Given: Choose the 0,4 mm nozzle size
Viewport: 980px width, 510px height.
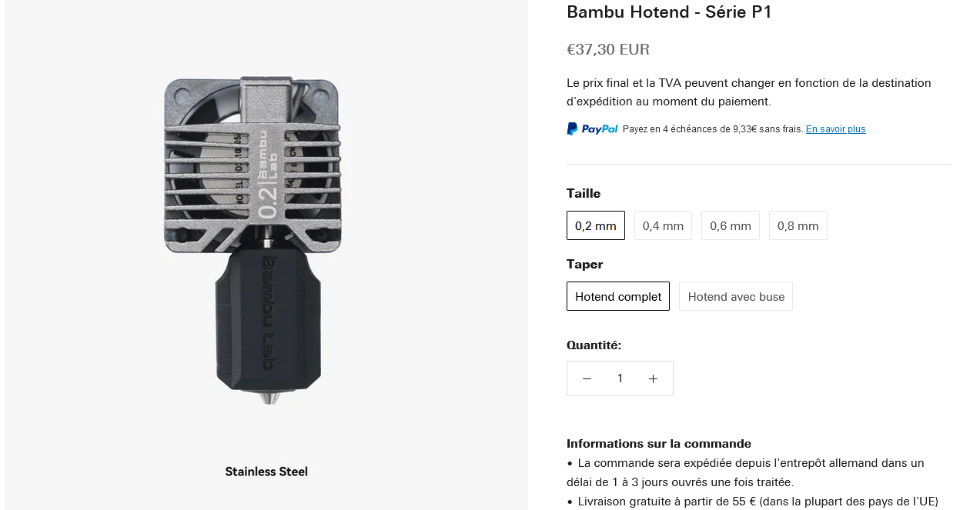Looking at the screenshot, I should (663, 225).
